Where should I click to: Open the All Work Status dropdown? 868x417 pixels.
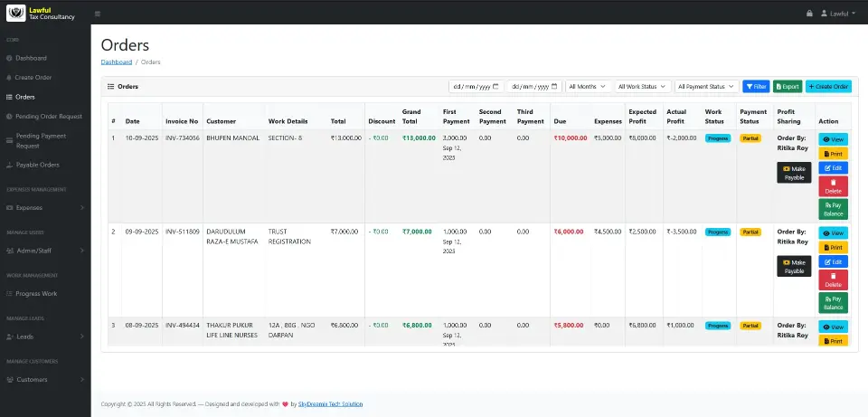coord(643,87)
